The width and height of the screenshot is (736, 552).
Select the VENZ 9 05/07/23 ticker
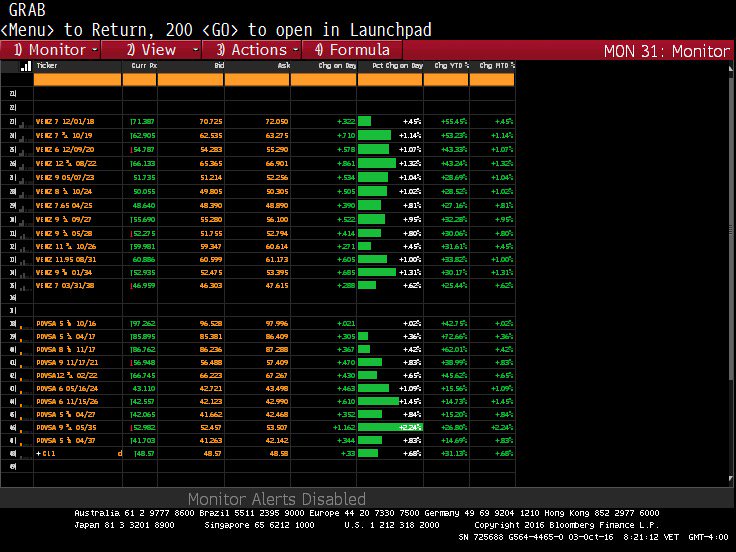pyautogui.click(x=65, y=178)
